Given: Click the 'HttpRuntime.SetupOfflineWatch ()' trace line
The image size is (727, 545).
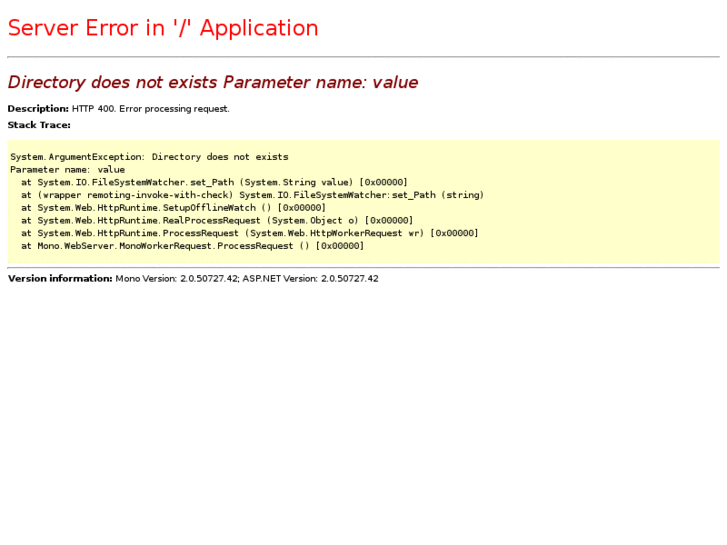Looking at the screenshot, I should coord(173,208).
